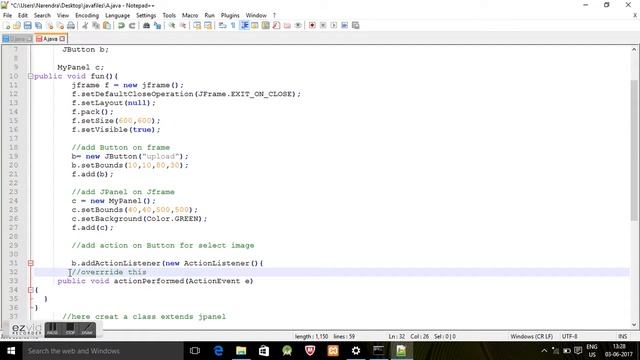Click Synchronize Vertical Scrolling icon
This screenshot has height=360, width=640.
tap(197, 25)
